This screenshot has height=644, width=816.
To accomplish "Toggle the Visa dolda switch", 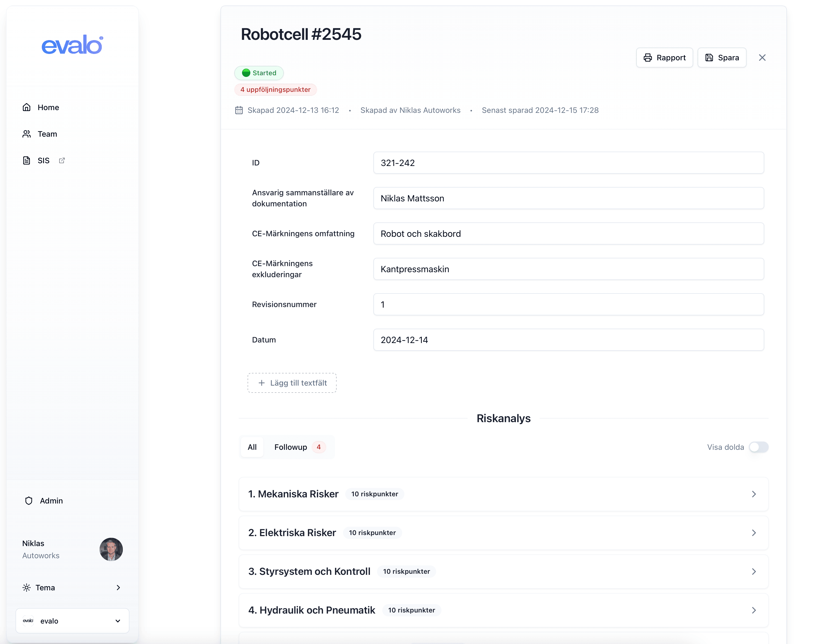I will point(759,447).
